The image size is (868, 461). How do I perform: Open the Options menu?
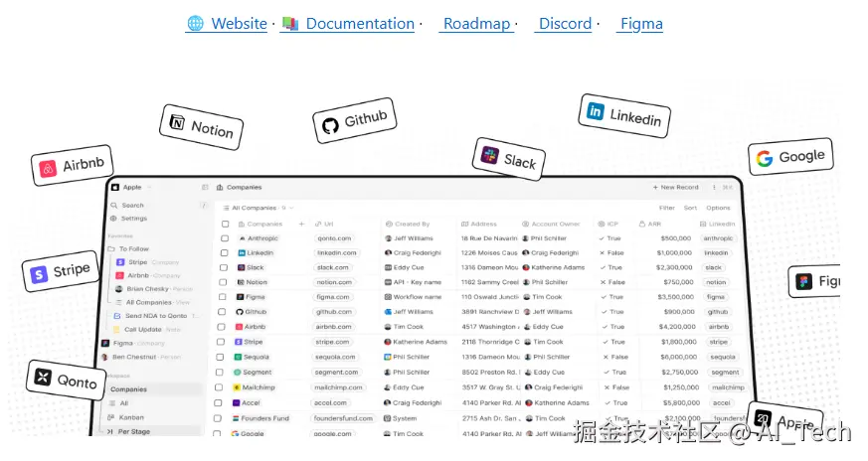[x=718, y=208]
